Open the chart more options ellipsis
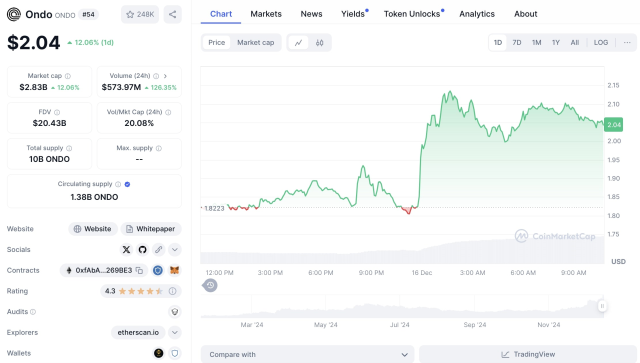The height and width of the screenshot is (363, 640). (x=627, y=42)
